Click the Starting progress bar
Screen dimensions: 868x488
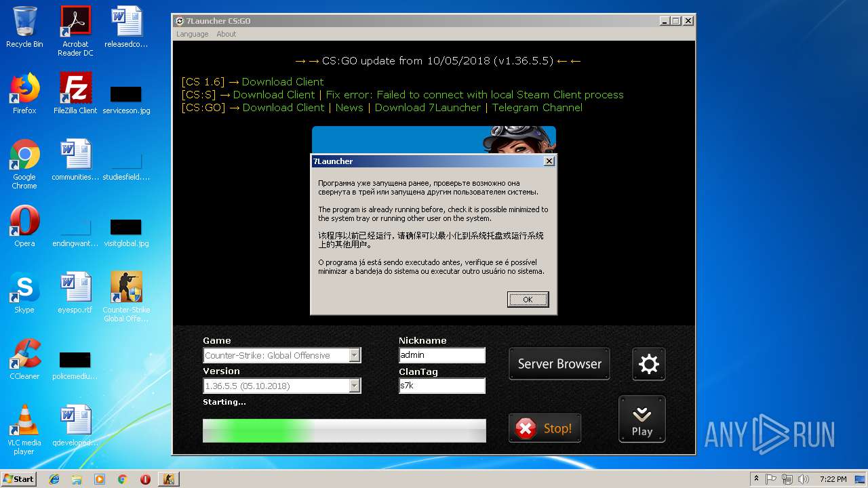(x=344, y=430)
